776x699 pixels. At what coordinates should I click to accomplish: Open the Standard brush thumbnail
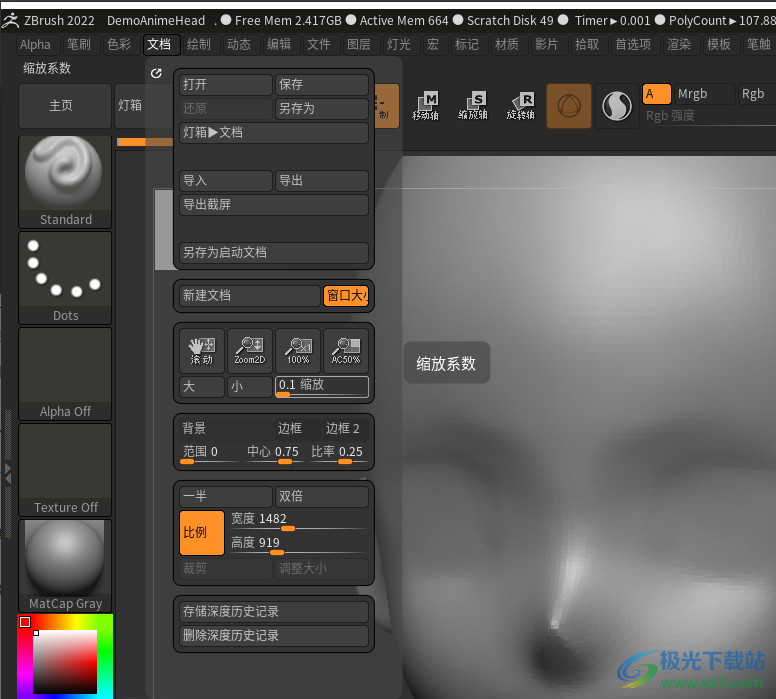click(x=65, y=182)
